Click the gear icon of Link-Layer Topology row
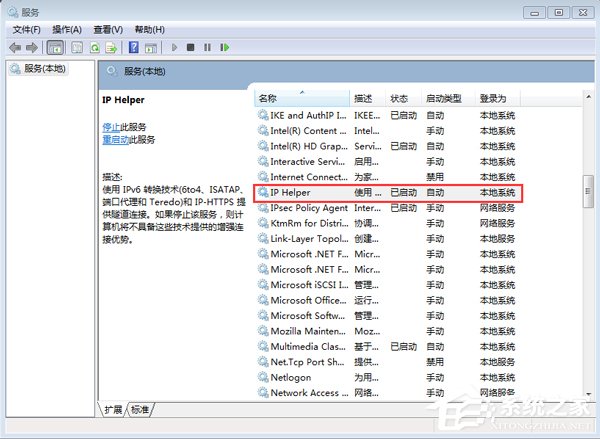600x439 pixels. pos(263,238)
